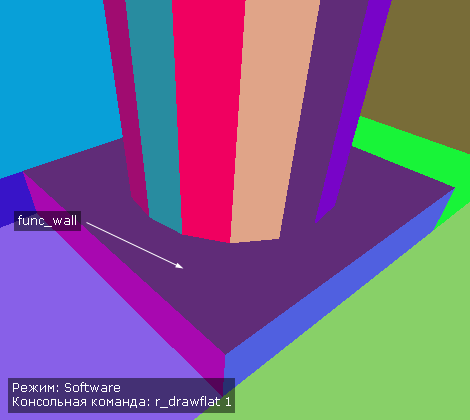470x420 pixels.
Task: Click the func_wall label
Action: click(47, 221)
